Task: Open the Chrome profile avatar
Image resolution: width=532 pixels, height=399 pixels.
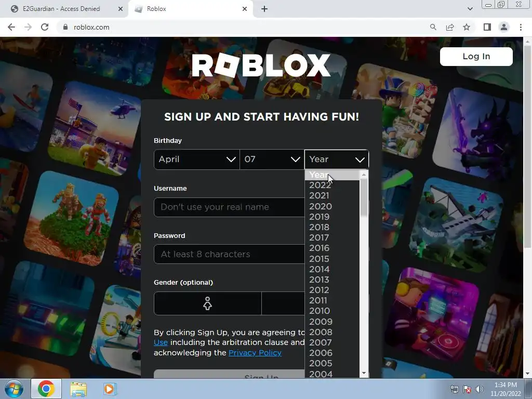Action: [504, 27]
